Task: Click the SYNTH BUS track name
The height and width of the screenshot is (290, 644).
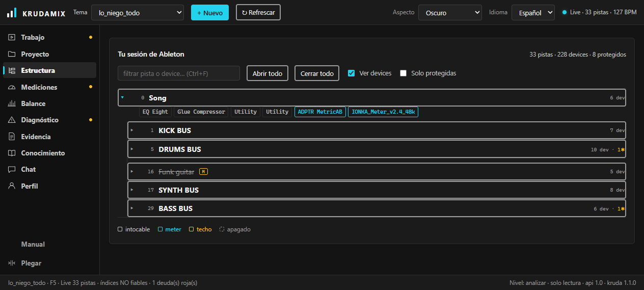Action: 179,190
